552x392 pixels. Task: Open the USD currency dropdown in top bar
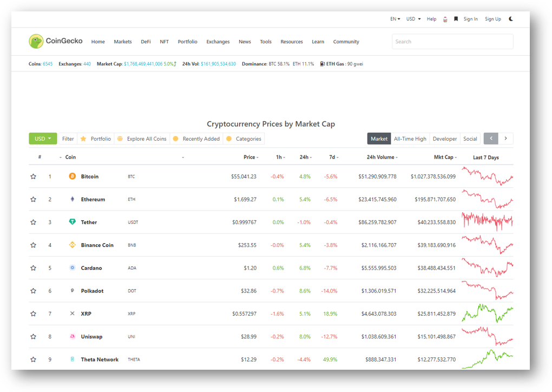(413, 19)
